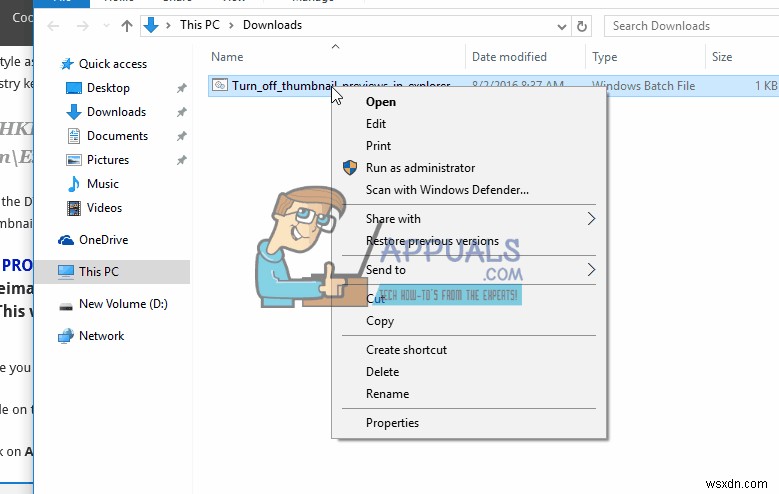Click the pin icon beside Documents
Viewport: 779px width, 494px height.
182,136
